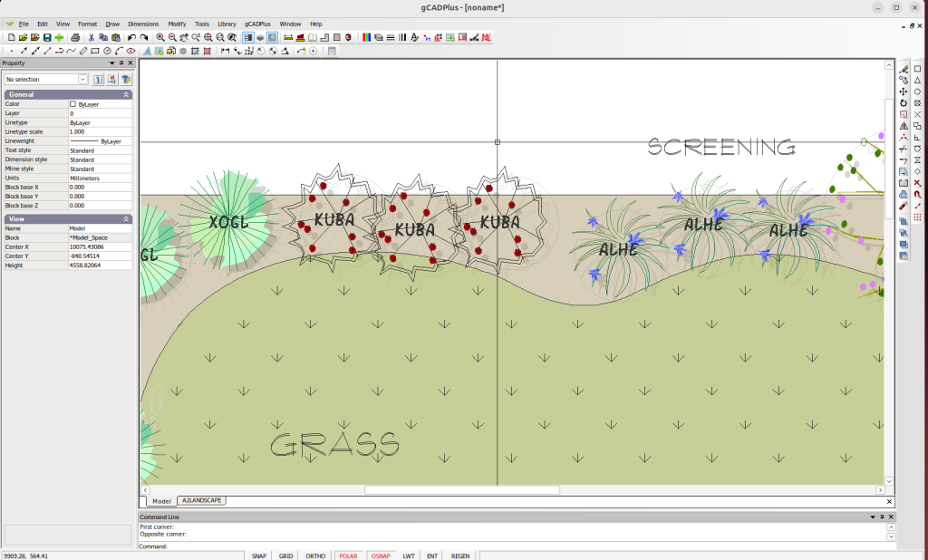This screenshot has height=560, width=928.
Task: Undo the last action
Action: [131, 37]
